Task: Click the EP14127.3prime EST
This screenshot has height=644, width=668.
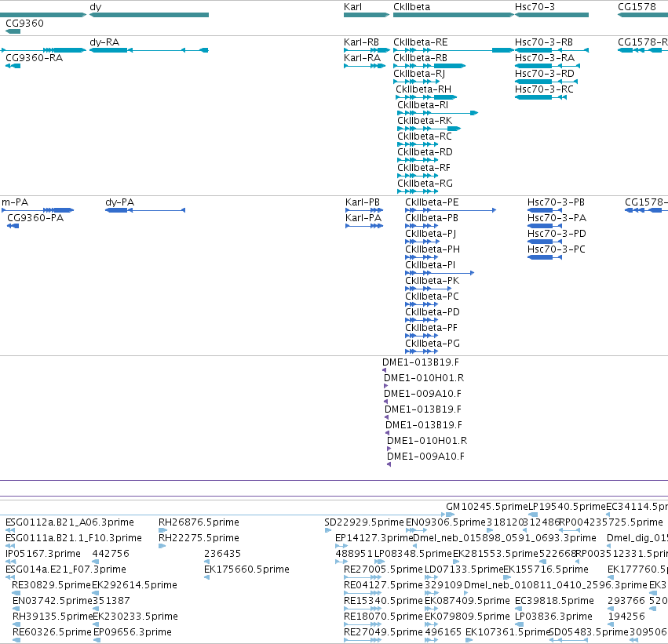Action: click(374, 538)
